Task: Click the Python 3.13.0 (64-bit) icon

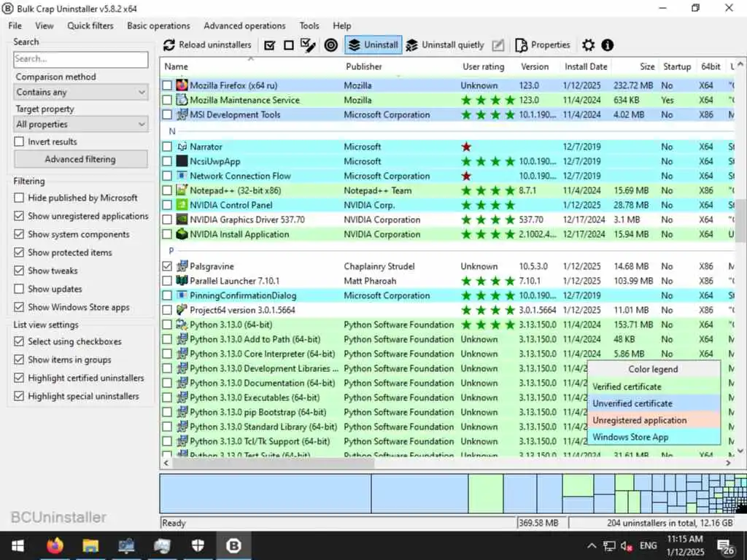Action: 182,324
